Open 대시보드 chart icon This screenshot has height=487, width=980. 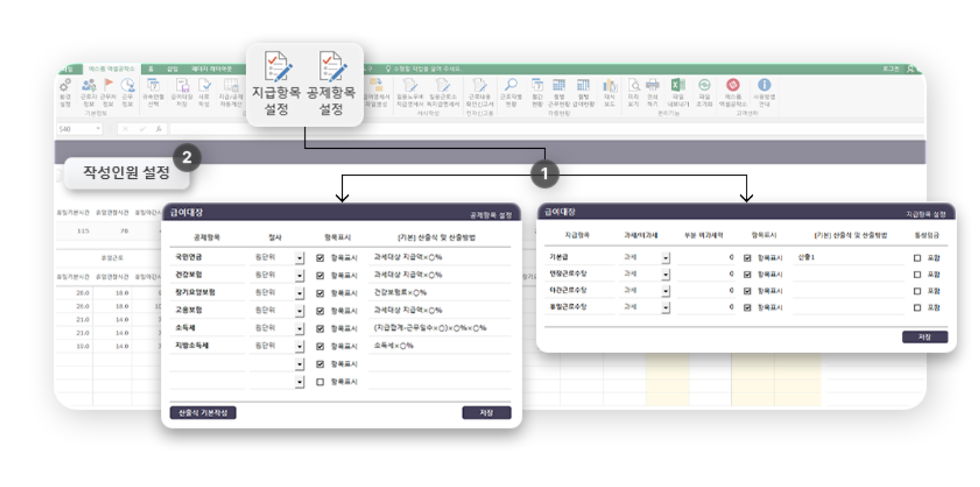(610, 85)
